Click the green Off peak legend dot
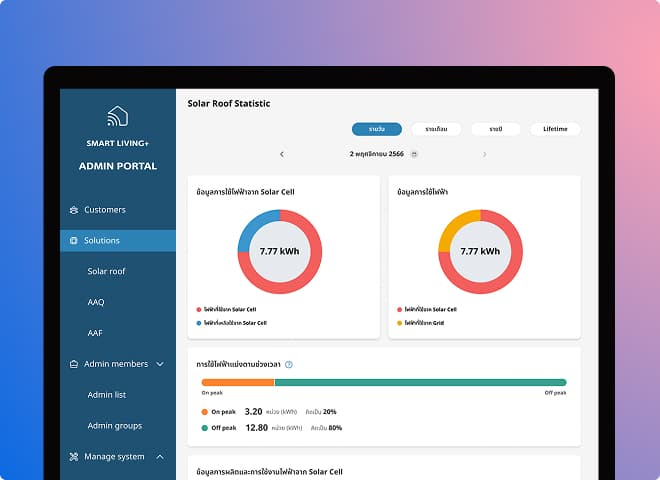The height and width of the screenshot is (480, 660). pos(205,428)
